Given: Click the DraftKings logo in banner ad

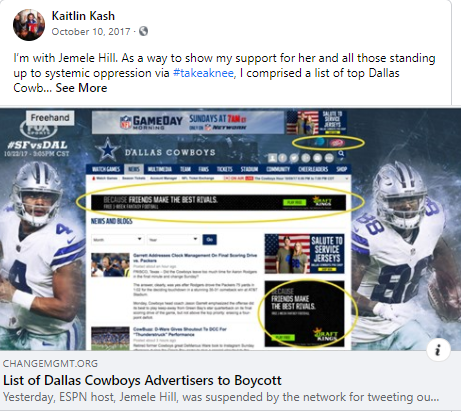Looking at the screenshot, I should point(322,201).
